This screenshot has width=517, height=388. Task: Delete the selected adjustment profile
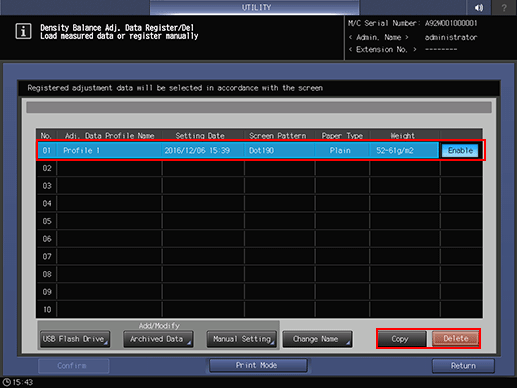coord(455,339)
